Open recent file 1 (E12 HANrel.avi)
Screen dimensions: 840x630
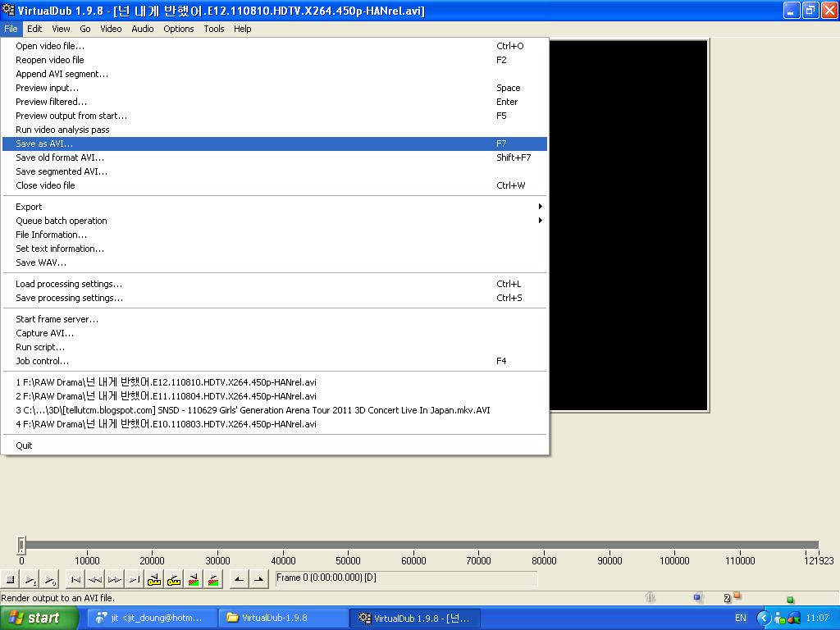pos(275,382)
